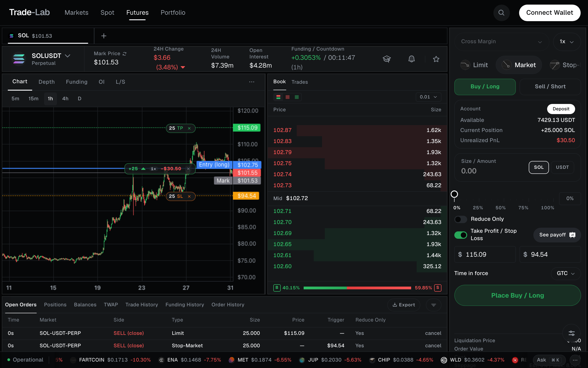Click the take profit price field 115.09
588x368 pixels.
(x=485, y=255)
